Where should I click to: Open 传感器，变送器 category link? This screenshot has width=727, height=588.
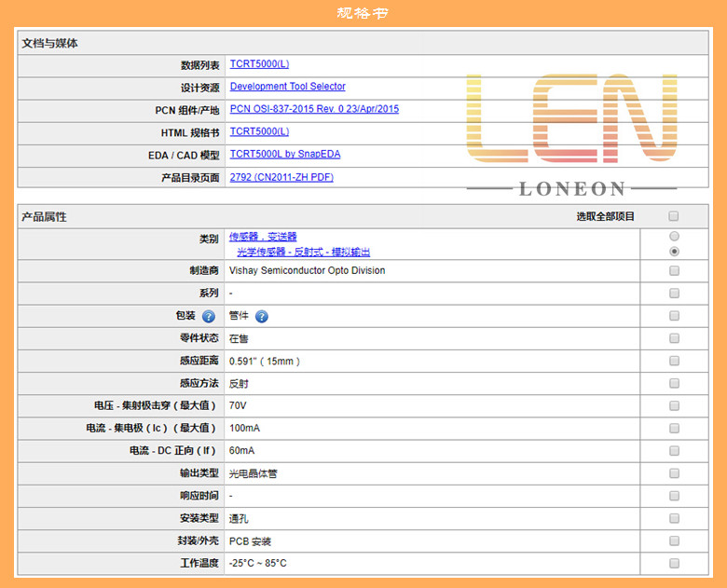click(263, 237)
